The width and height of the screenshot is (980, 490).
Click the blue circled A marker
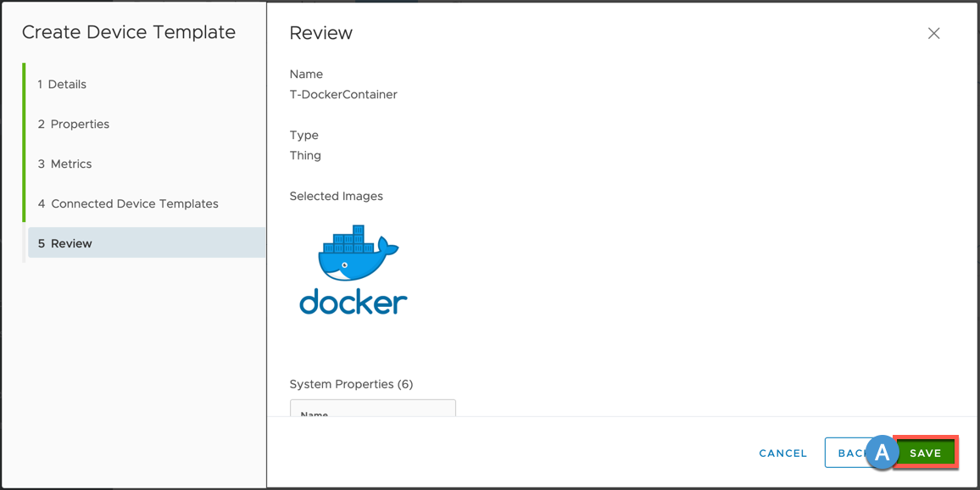click(x=882, y=453)
